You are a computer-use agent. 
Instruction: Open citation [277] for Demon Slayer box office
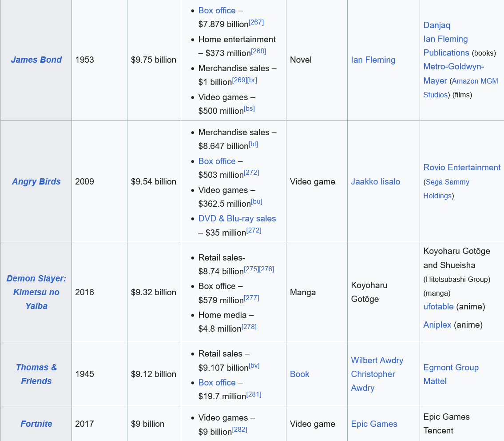click(x=251, y=298)
